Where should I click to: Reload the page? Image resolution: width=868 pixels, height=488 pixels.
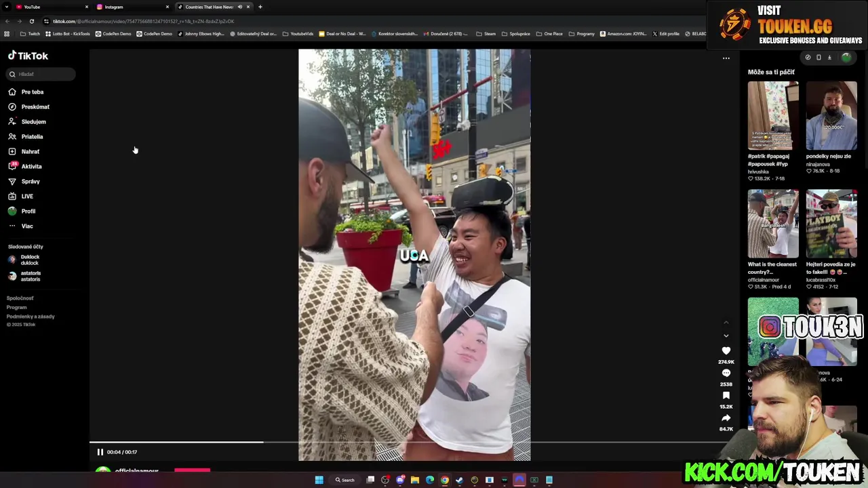point(31,21)
